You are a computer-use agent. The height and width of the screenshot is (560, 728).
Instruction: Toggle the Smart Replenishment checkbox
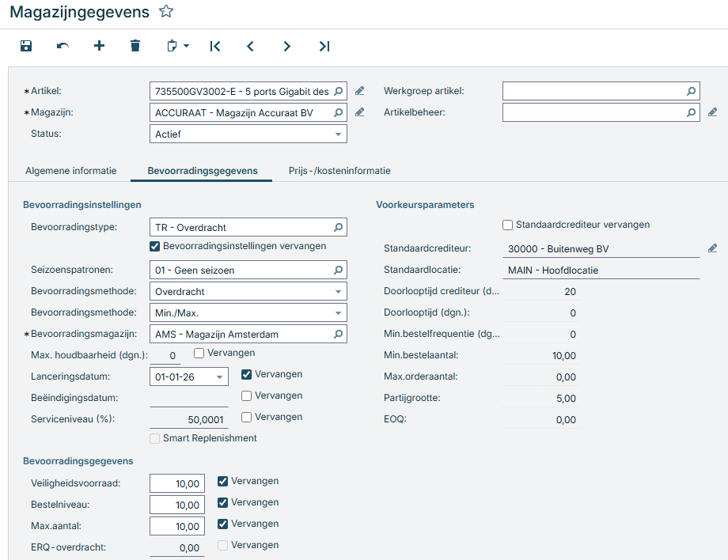(154, 438)
